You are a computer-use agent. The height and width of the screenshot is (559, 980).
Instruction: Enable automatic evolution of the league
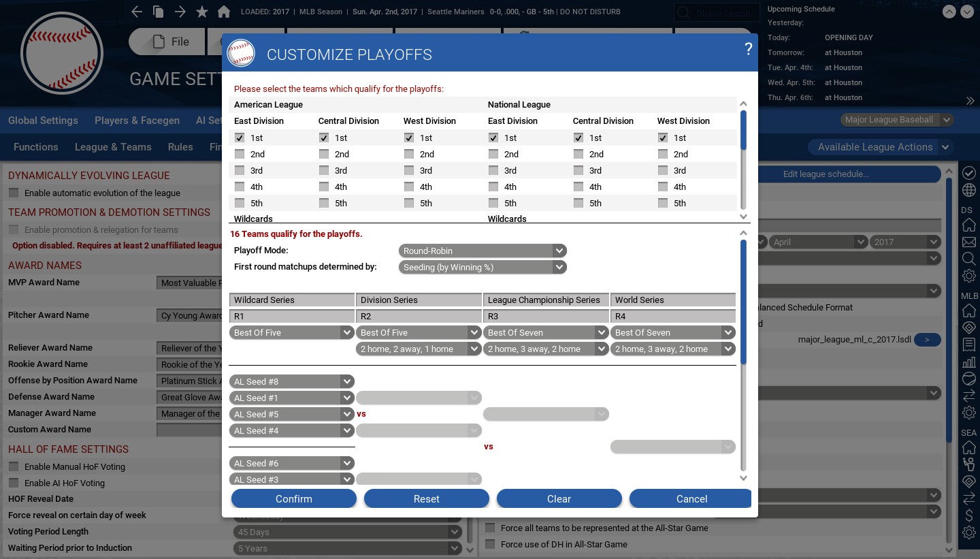[x=14, y=193]
